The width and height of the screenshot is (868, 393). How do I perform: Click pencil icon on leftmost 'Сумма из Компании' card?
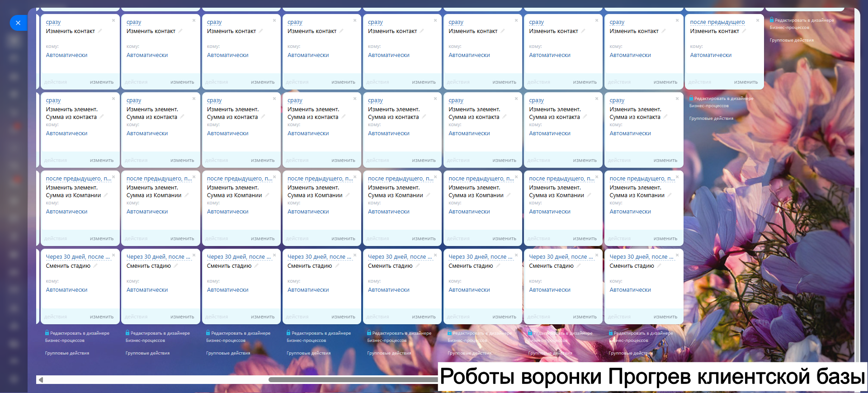point(106,195)
